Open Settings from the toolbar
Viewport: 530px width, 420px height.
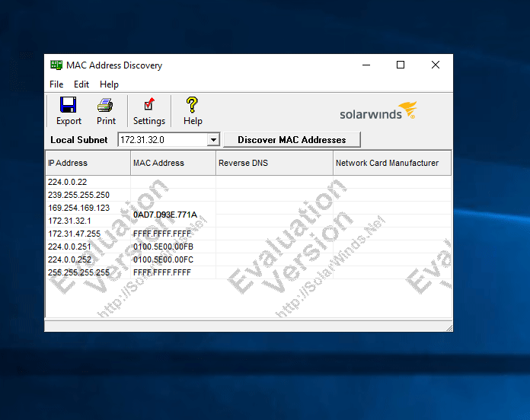pos(149,105)
